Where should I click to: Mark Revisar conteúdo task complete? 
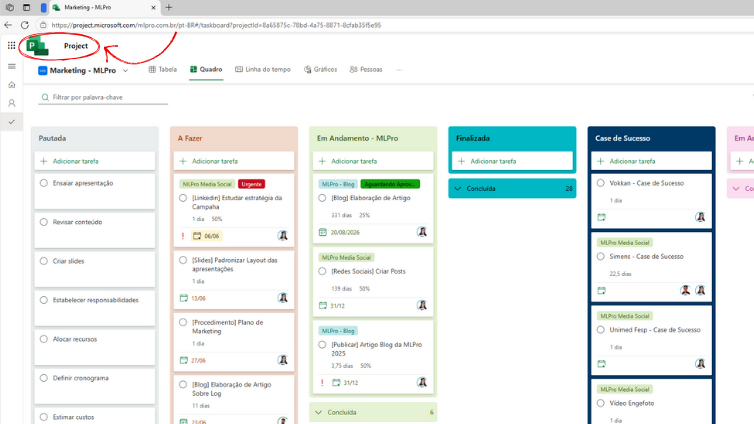pos(44,222)
